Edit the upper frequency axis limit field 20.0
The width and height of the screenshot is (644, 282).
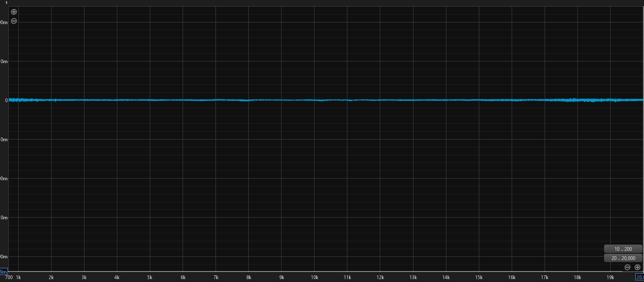tap(639, 277)
